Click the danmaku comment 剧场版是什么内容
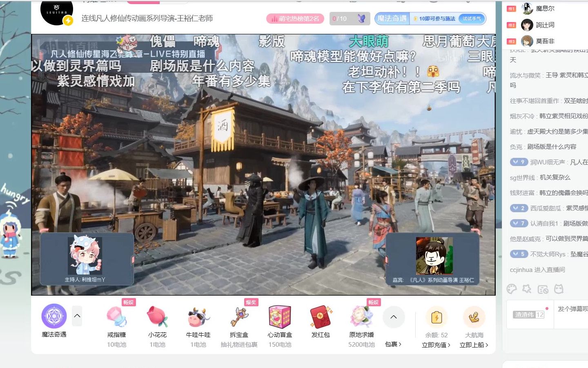Viewport: 588px width, 368px height. tap(202, 66)
